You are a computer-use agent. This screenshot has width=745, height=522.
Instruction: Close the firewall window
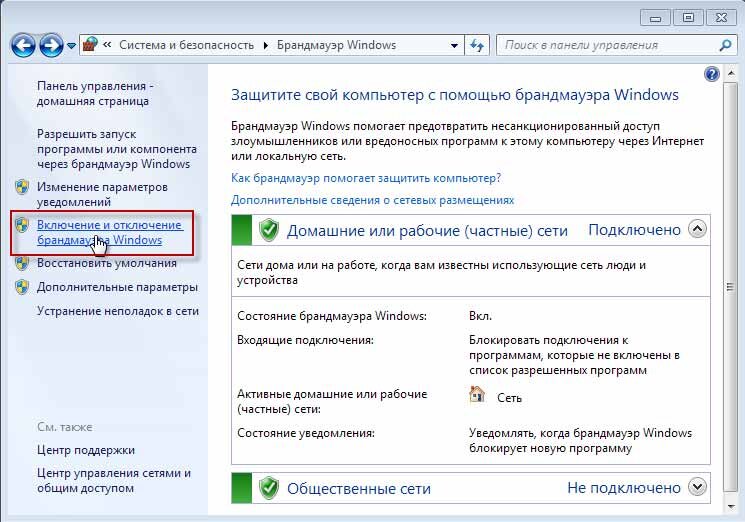[x=721, y=19]
